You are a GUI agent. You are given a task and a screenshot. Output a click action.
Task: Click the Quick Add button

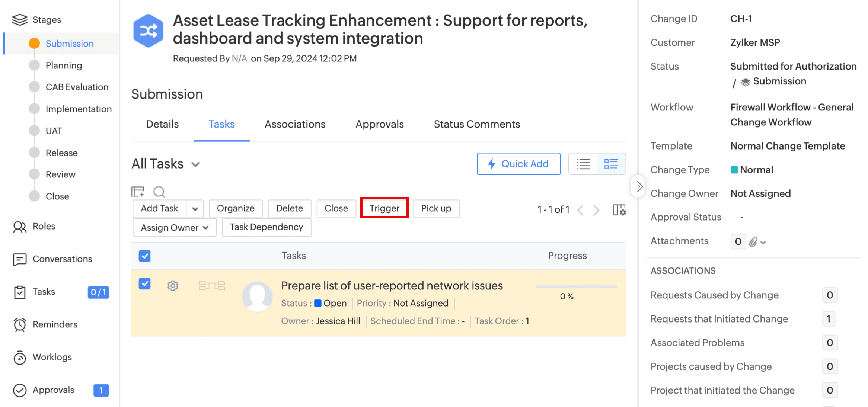click(518, 164)
